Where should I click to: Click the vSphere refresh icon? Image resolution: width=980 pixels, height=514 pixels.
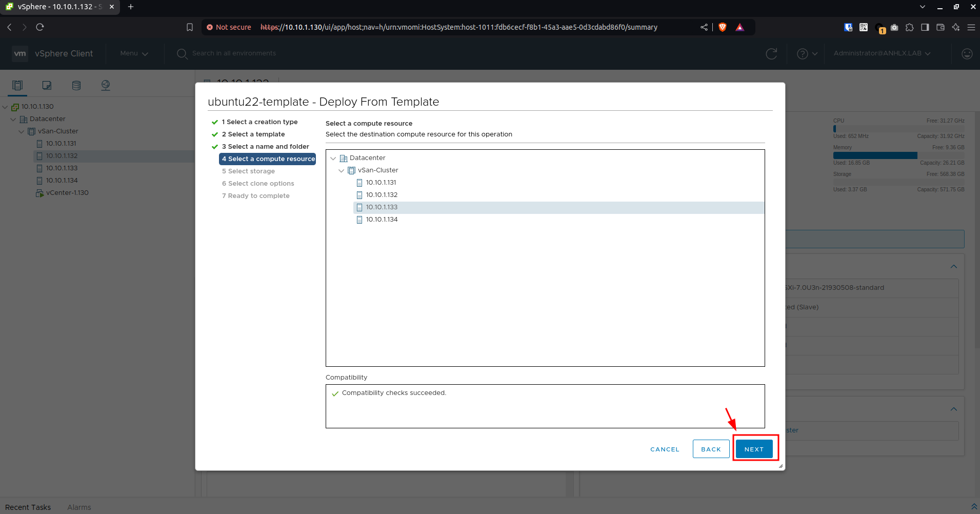click(771, 53)
